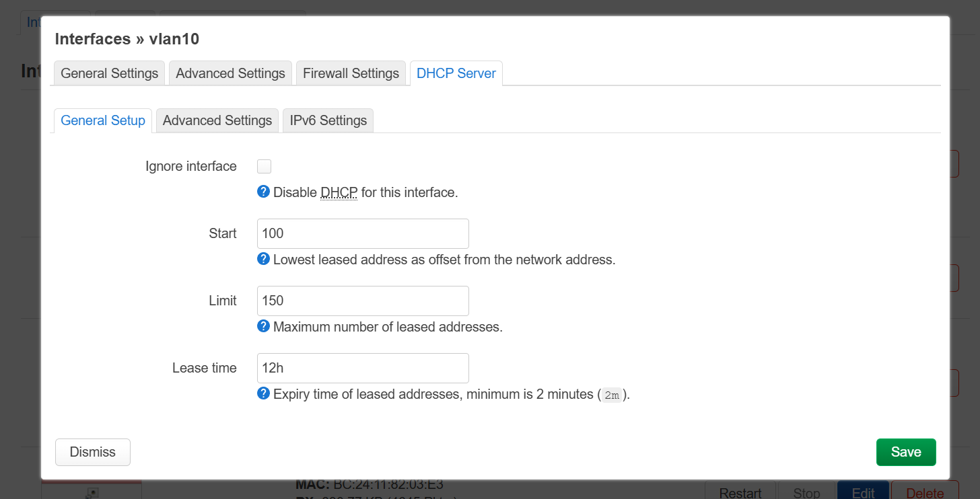The image size is (980, 499).
Task: Switch to the General Settings tab
Action: pos(110,73)
